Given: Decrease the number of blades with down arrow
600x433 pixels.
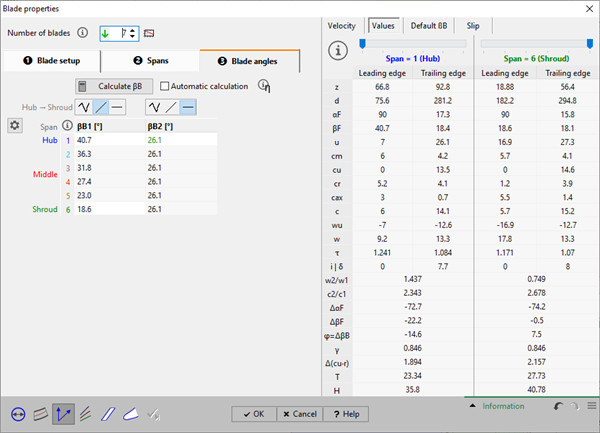Looking at the screenshot, I should pyautogui.click(x=132, y=36).
